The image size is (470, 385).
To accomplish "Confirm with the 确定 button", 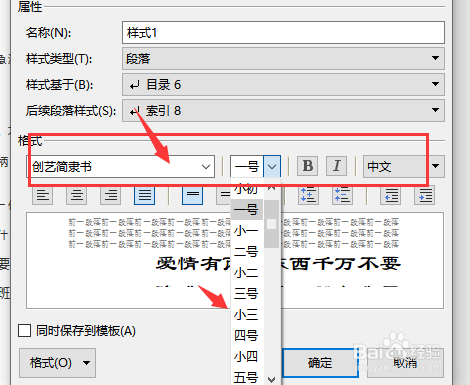I will pyautogui.click(x=320, y=363).
